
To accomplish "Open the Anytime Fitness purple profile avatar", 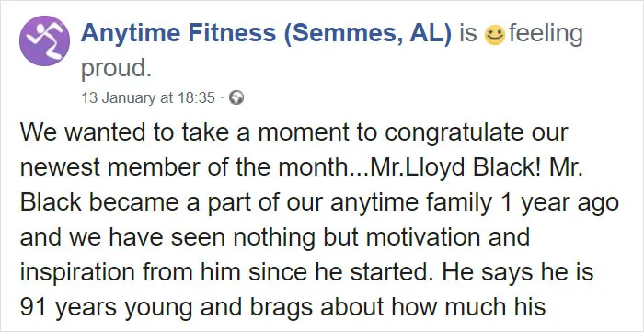I will pos(44,40).
